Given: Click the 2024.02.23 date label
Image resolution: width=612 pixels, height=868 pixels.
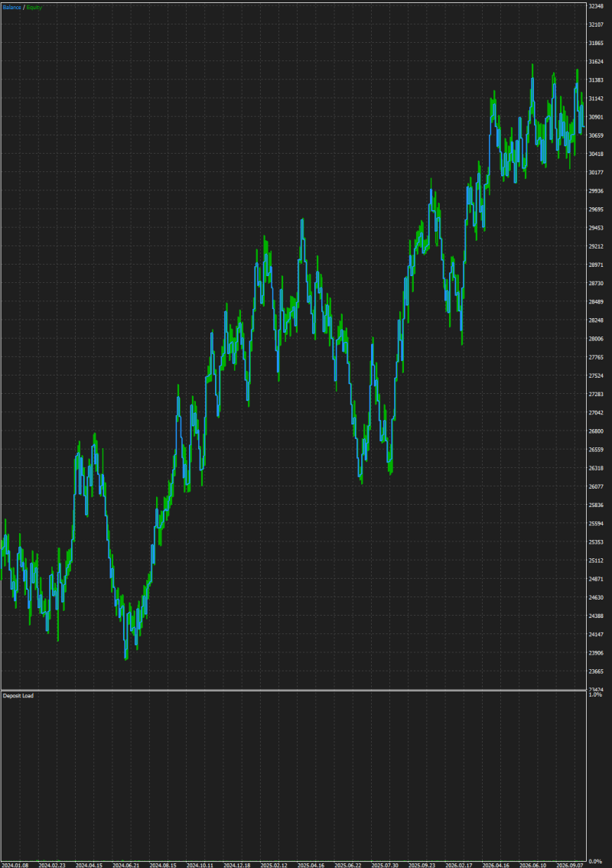Looking at the screenshot, I should (52, 865).
